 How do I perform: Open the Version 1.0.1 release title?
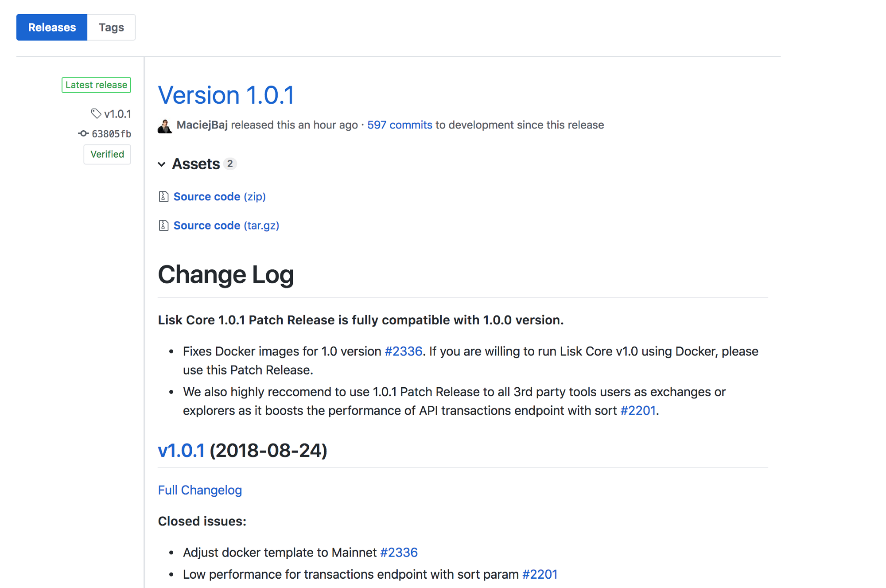pos(226,95)
